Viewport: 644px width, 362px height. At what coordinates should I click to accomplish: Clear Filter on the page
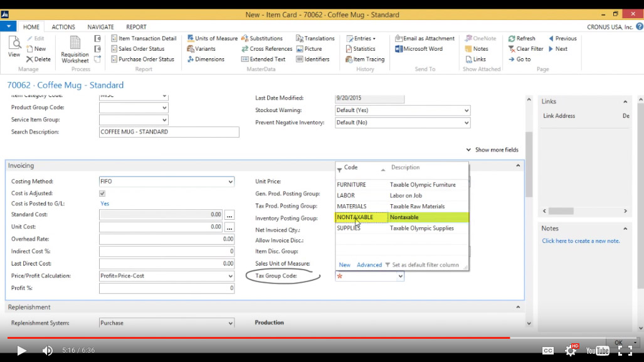tap(525, 48)
